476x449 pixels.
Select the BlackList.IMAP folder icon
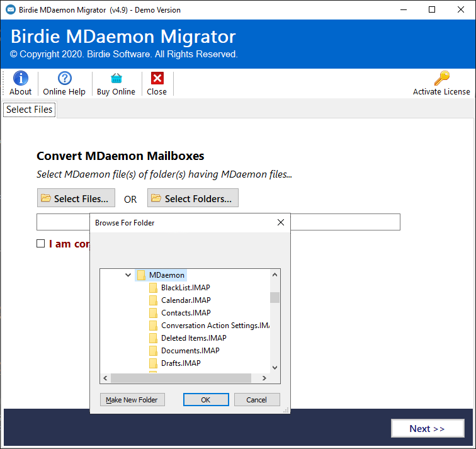tap(153, 288)
